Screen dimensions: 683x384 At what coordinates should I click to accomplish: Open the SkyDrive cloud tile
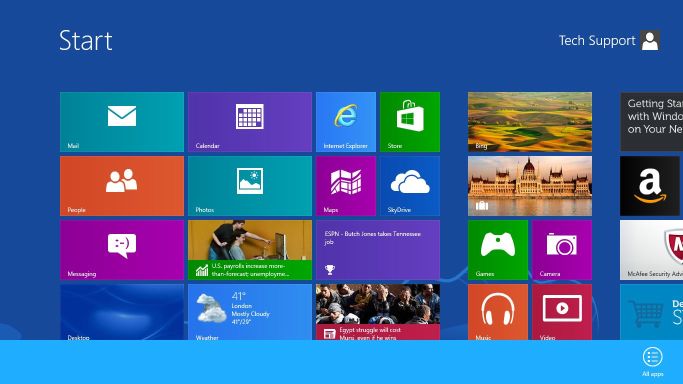coord(410,186)
